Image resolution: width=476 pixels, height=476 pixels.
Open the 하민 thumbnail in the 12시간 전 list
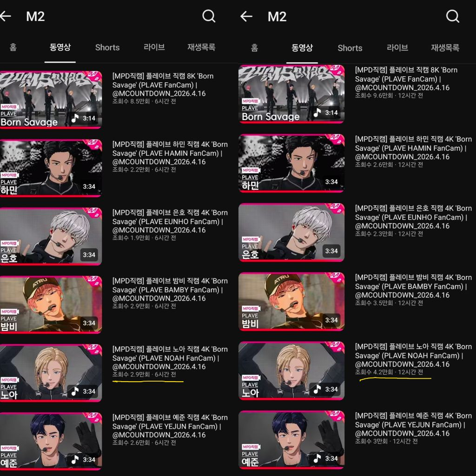291,163
